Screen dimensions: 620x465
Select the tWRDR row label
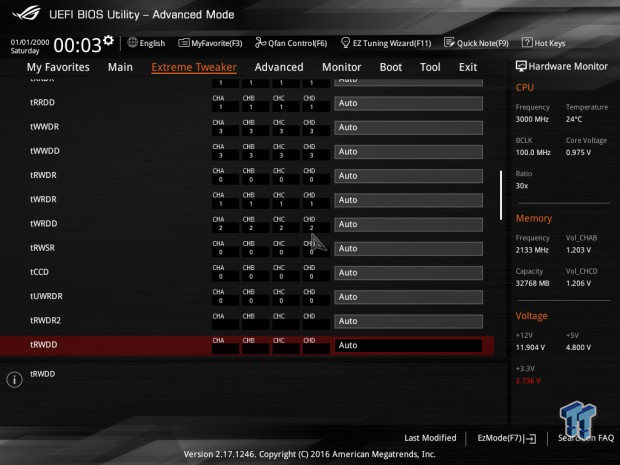43,199
